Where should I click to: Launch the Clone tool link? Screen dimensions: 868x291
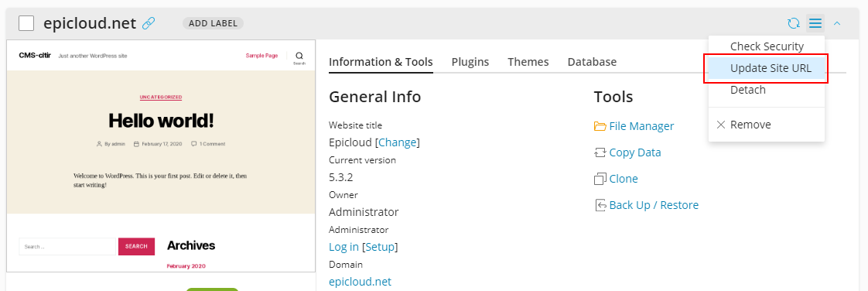pyautogui.click(x=624, y=179)
